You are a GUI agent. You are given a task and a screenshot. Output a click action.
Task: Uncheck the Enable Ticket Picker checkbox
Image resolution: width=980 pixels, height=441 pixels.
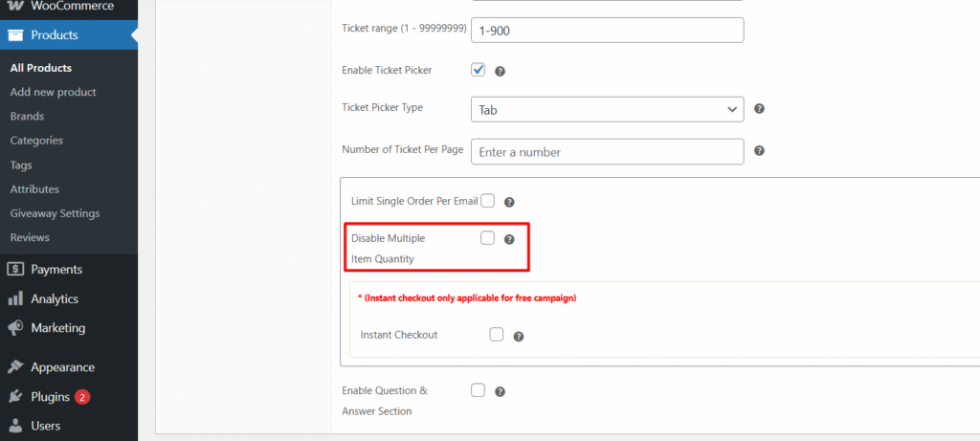click(x=479, y=70)
